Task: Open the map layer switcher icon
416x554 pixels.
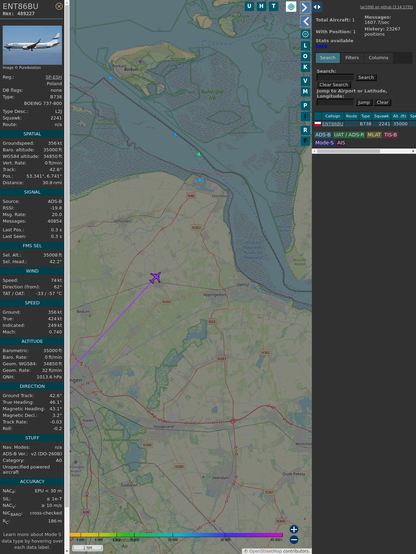Action: [x=291, y=6]
